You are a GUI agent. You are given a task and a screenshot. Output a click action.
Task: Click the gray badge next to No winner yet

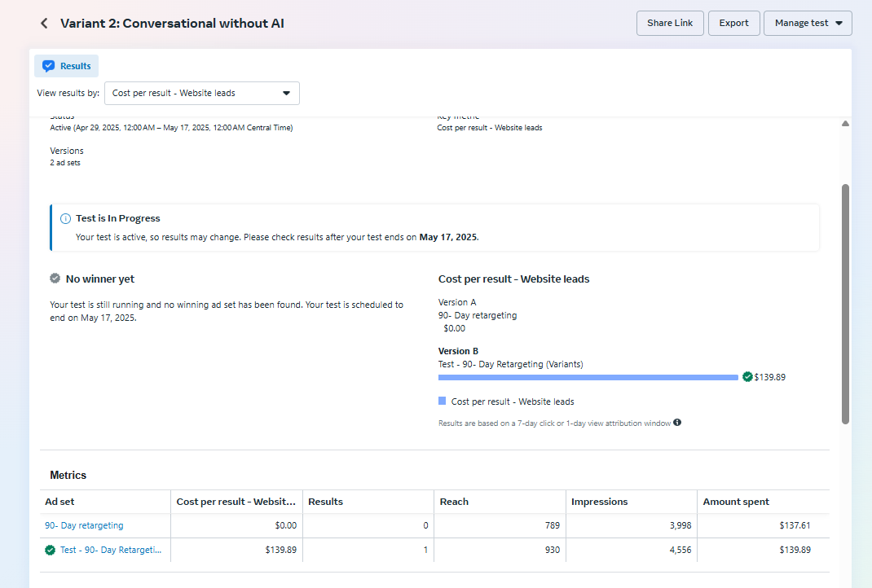pyautogui.click(x=55, y=279)
